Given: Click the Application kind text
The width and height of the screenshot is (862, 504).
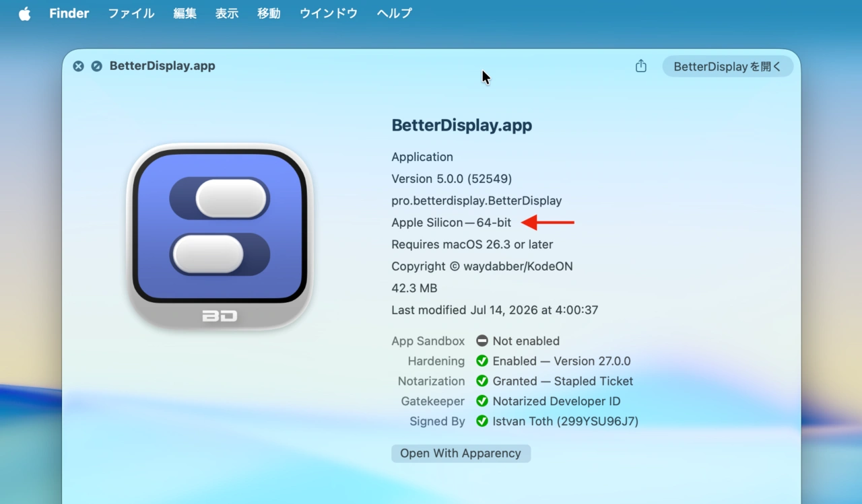Looking at the screenshot, I should click(422, 157).
